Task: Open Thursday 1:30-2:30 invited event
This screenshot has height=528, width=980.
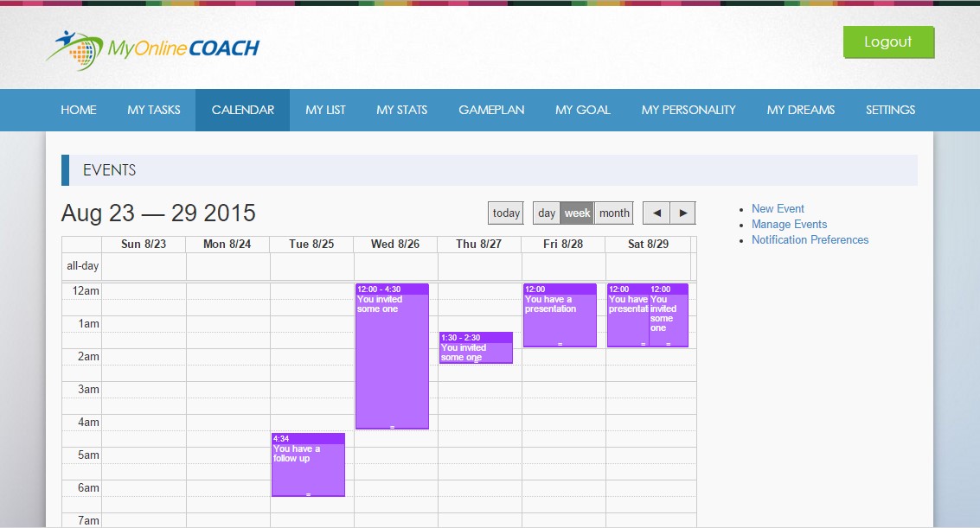Action: pos(476,350)
